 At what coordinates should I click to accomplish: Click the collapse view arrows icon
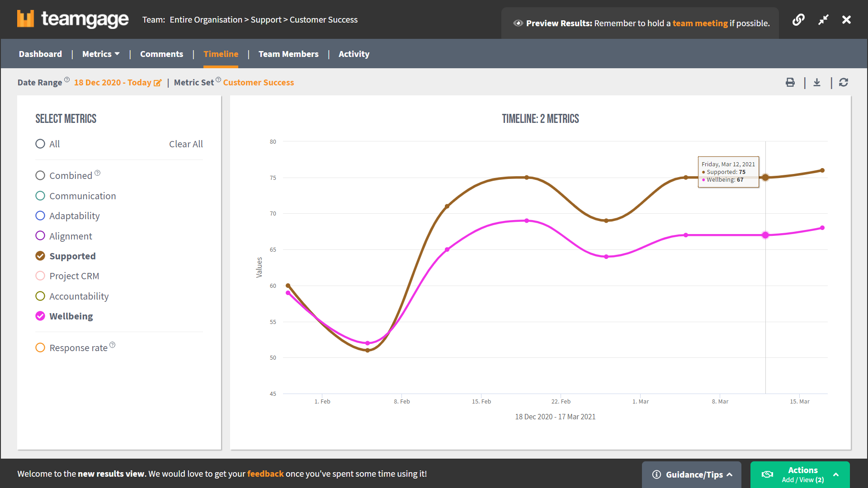(823, 20)
